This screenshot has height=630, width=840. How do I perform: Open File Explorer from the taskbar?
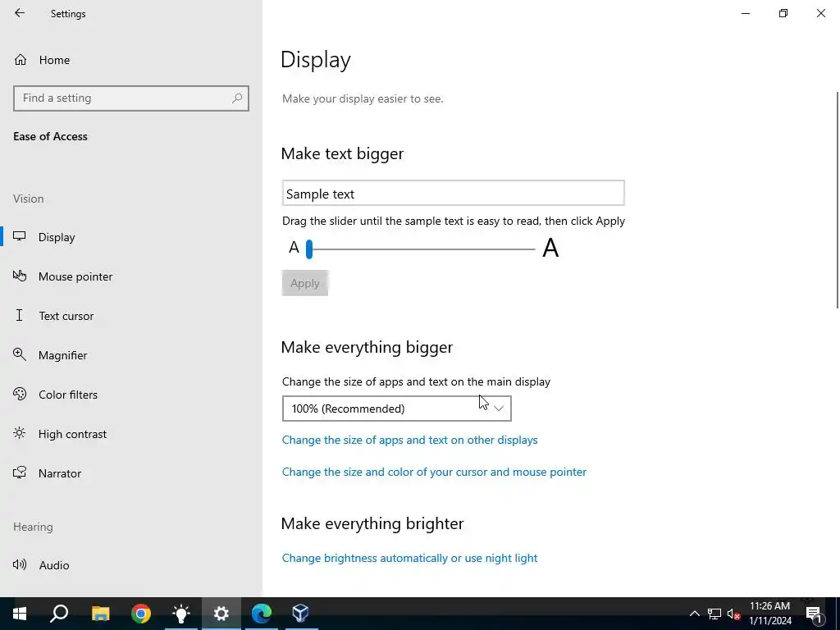[100, 614]
